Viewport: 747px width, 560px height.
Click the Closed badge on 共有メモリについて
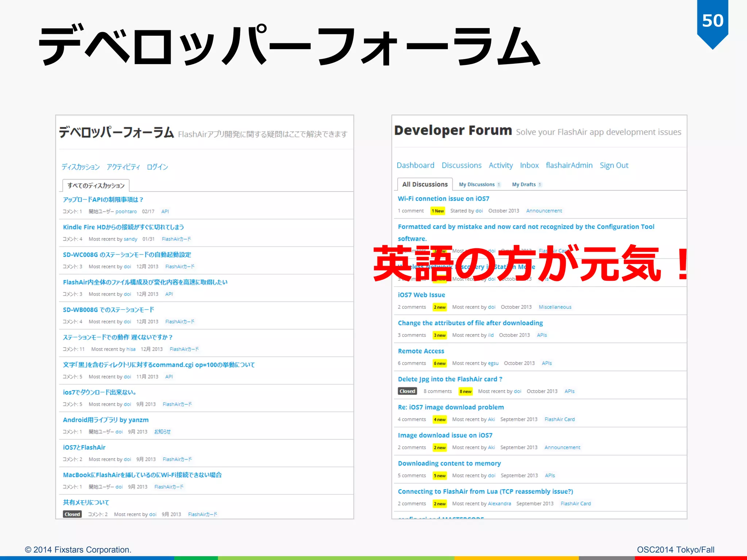point(72,514)
